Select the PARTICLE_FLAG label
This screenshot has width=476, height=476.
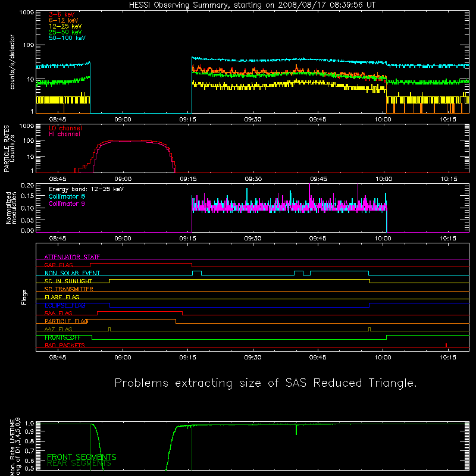point(67,321)
